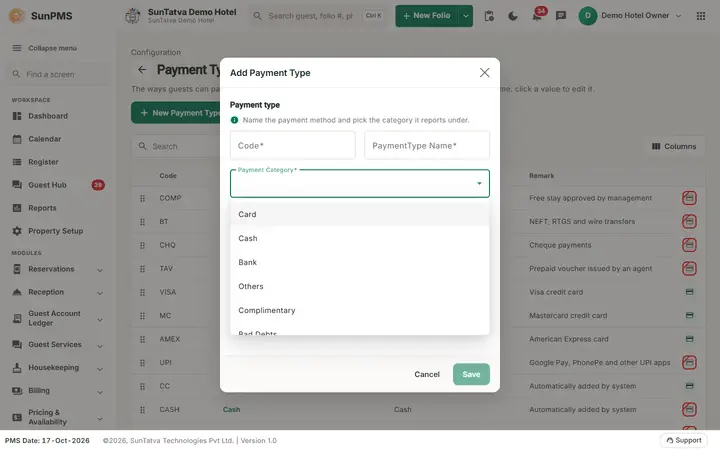720x450 pixels.
Task: Click Find a screen search box
Action: [58, 74]
